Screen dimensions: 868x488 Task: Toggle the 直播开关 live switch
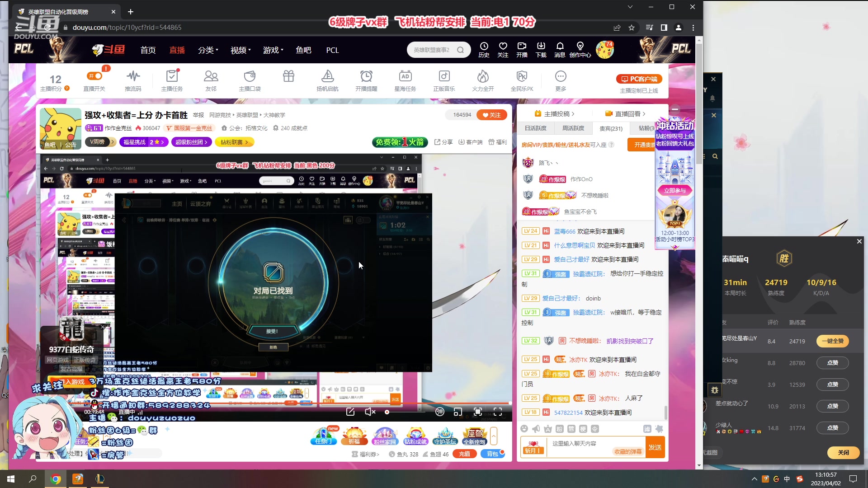[x=94, y=76]
